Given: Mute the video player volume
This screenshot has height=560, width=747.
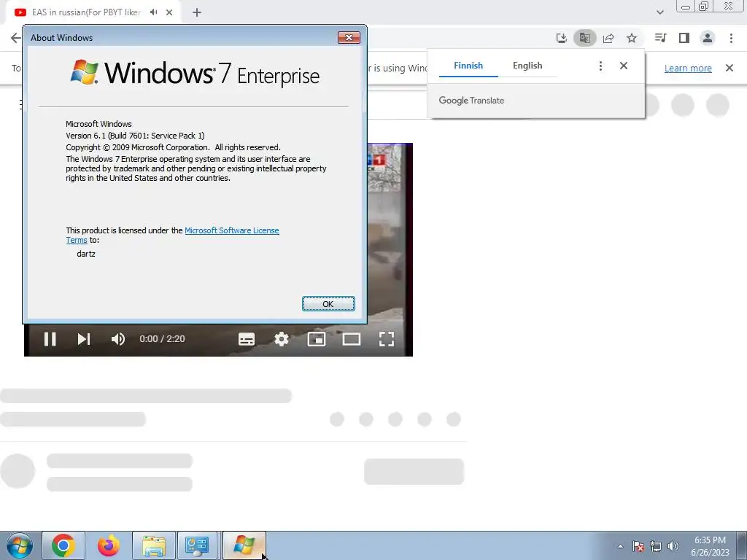Looking at the screenshot, I should tap(117, 339).
